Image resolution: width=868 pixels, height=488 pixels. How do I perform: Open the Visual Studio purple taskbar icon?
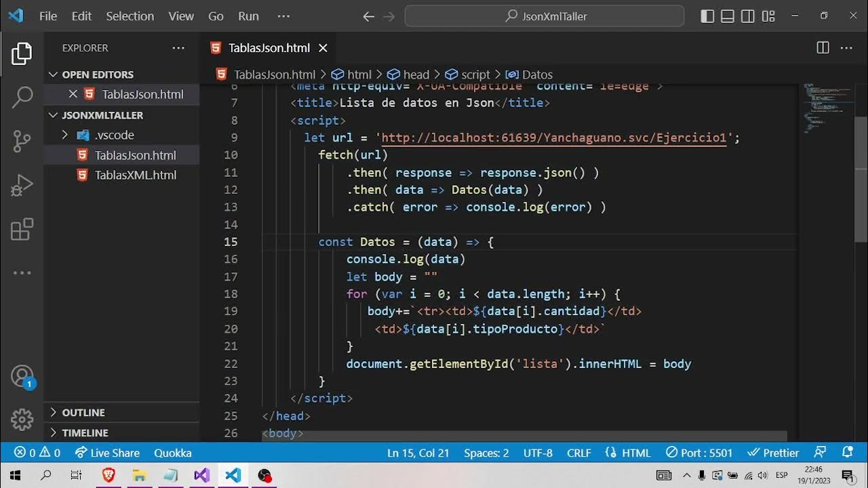pyautogui.click(x=202, y=475)
